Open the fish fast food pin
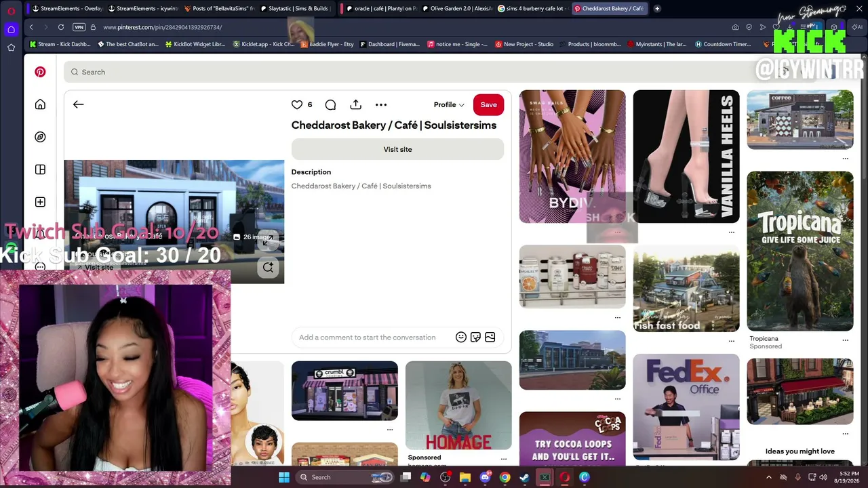The image size is (868, 488). tap(686, 289)
